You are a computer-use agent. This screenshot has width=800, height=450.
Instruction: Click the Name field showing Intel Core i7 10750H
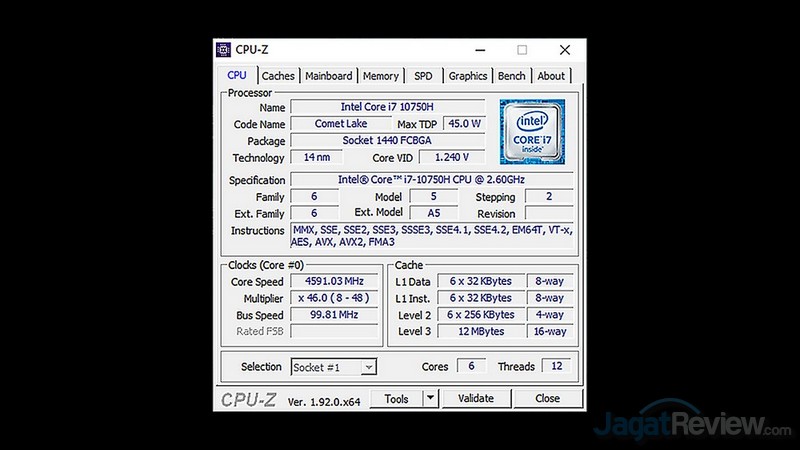coord(387,107)
